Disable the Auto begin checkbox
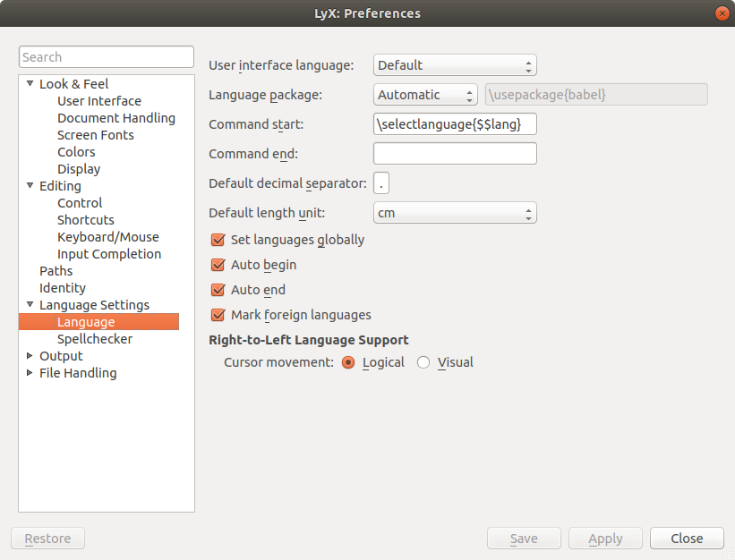Screen dimensions: 735x560 (218, 265)
